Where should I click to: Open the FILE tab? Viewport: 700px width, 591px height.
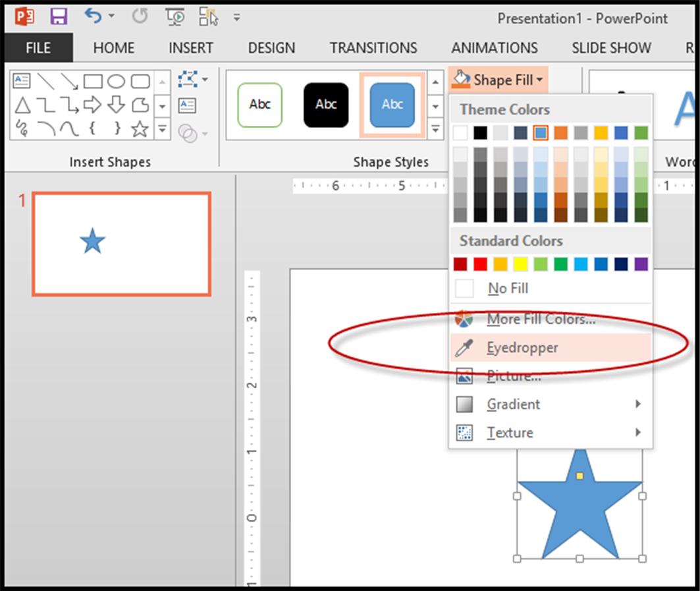coord(38,48)
